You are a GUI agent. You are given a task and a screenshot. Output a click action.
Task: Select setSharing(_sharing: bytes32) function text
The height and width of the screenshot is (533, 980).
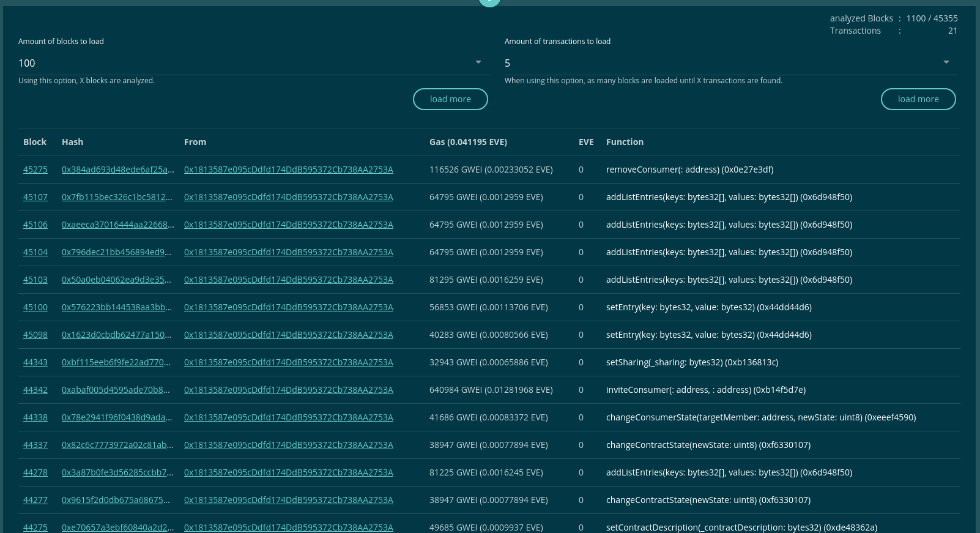tap(692, 362)
